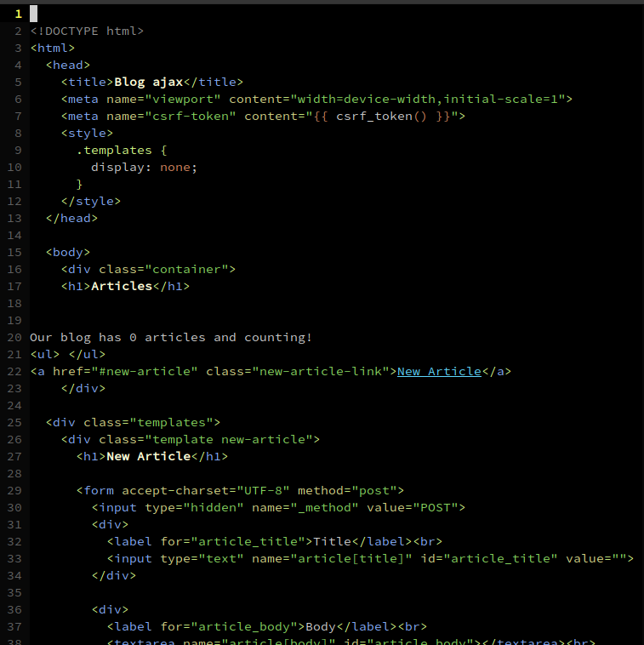Viewport: 644px width, 645px height.
Task: Click the "container" class value on line 16
Action: click(186, 270)
